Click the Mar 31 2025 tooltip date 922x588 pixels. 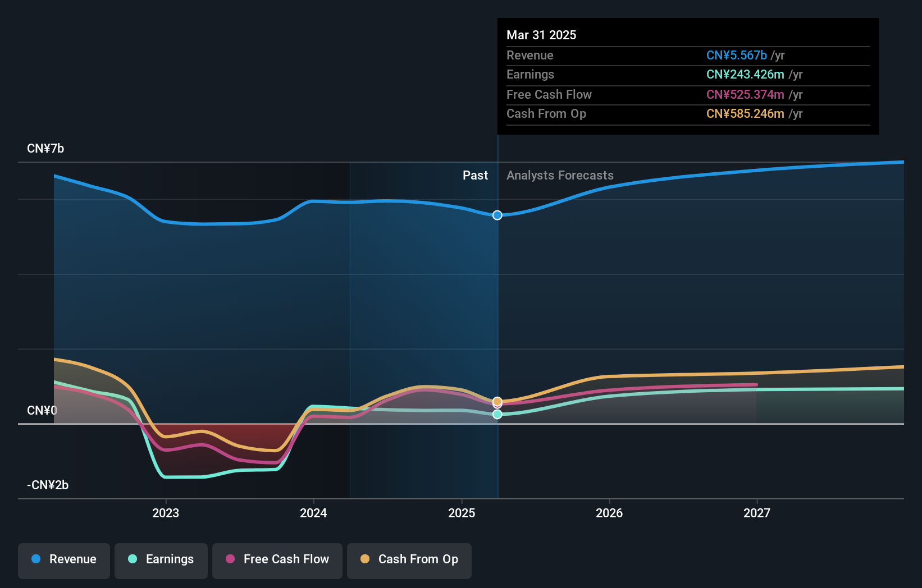pyautogui.click(x=541, y=35)
